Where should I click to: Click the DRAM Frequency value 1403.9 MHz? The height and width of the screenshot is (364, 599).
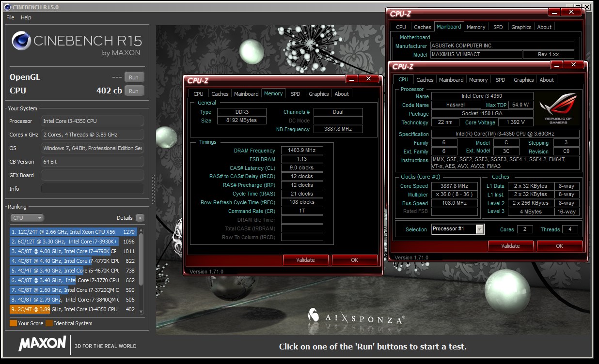pos(302,151)
